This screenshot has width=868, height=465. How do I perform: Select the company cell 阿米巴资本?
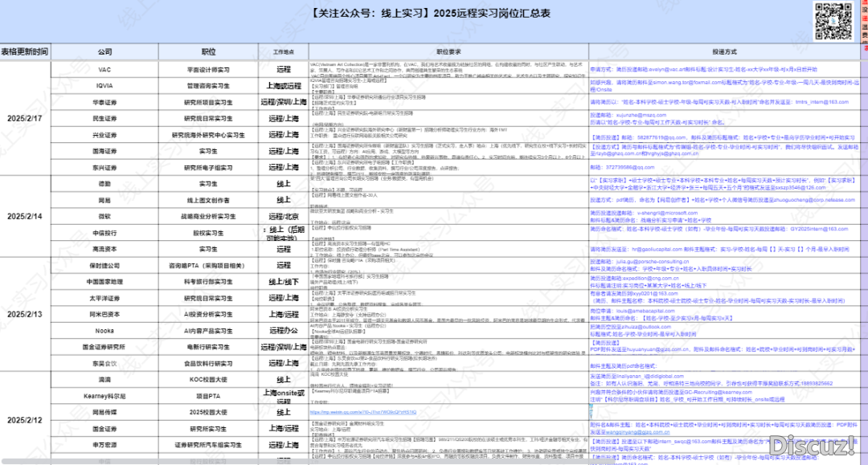click(x=104, y=314)
